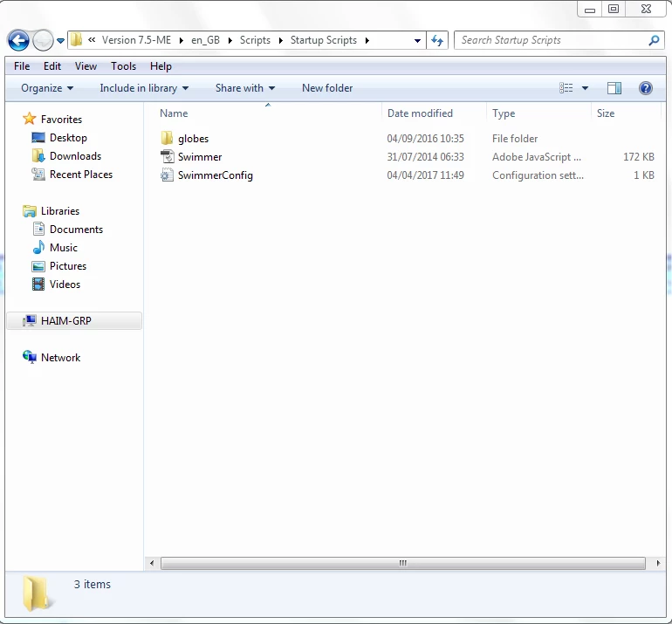Viewport: 672px width, 624px height.
Task: Open Music library
Action: [64, 248]
